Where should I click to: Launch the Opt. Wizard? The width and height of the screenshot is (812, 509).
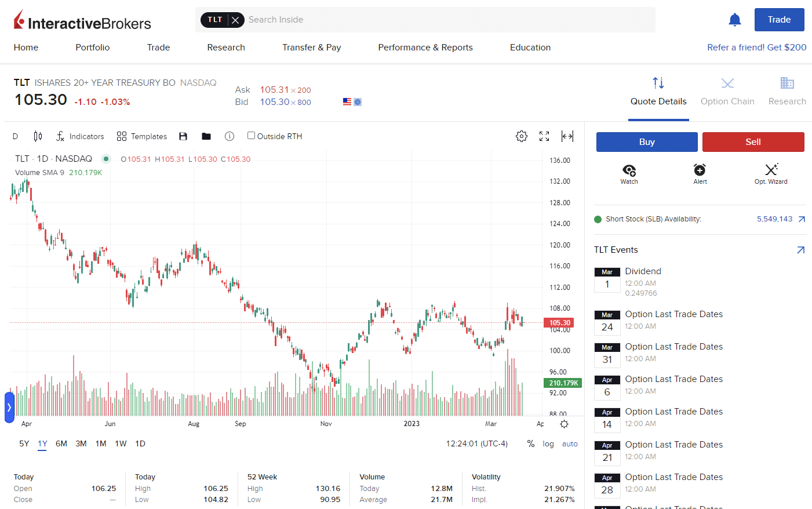[x=771, y=174]
